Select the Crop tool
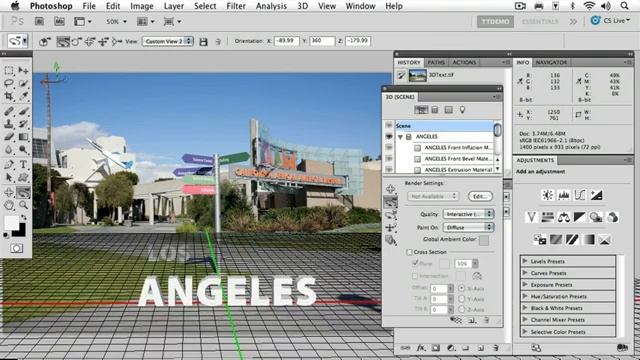 9,96
